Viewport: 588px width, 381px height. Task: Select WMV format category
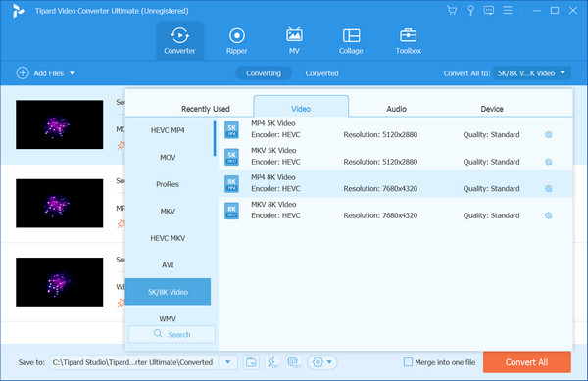(x=168, y=318)
